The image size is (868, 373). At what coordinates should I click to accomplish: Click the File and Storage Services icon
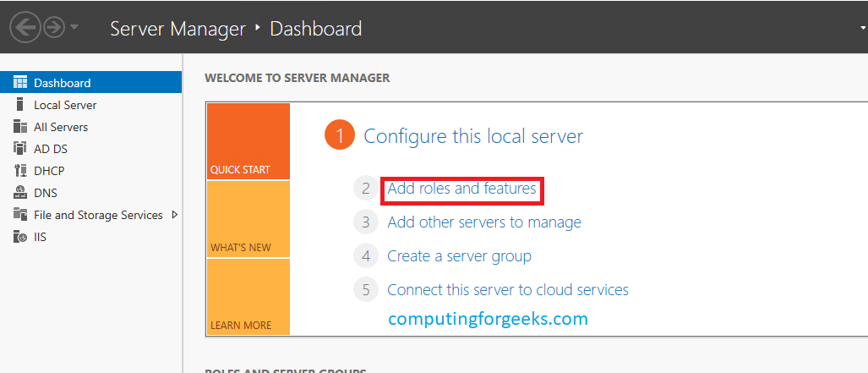coord(20,215)
